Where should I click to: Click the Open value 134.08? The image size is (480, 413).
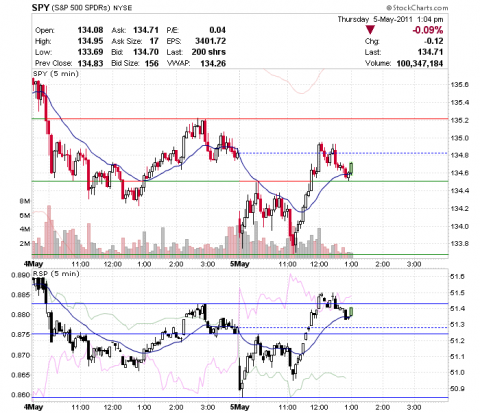(x=90, y=30)
